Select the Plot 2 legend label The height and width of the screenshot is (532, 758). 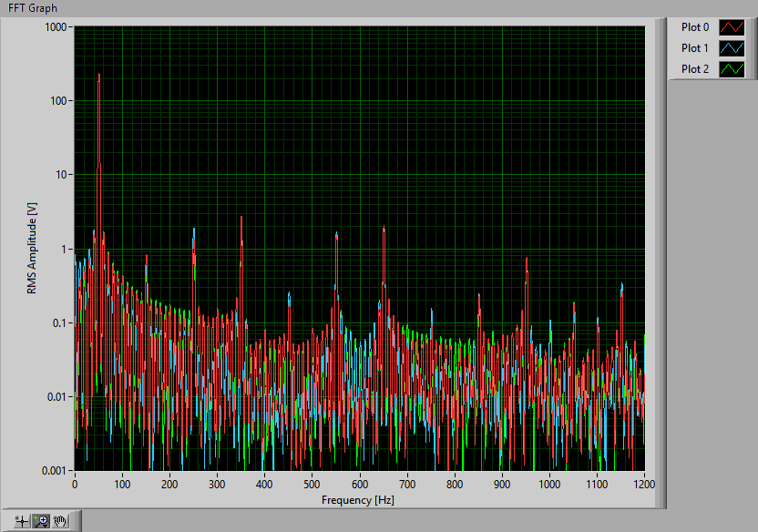(x=694, y=69)
